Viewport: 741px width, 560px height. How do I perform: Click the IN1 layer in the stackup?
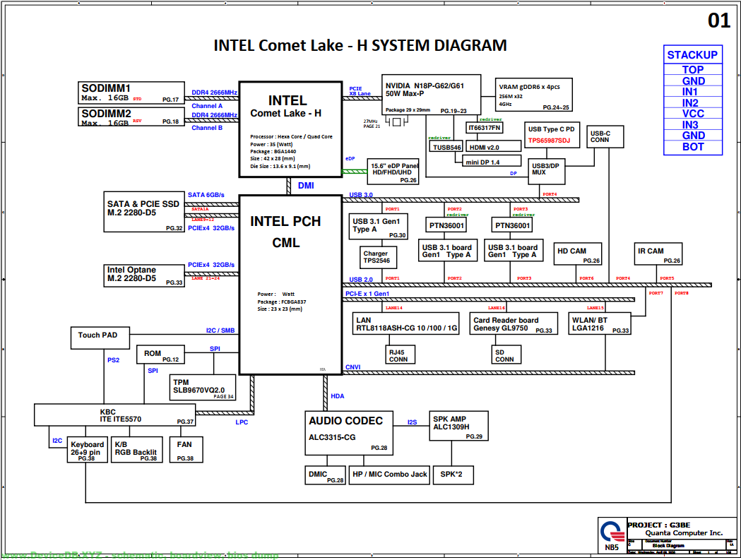[693, 92]
